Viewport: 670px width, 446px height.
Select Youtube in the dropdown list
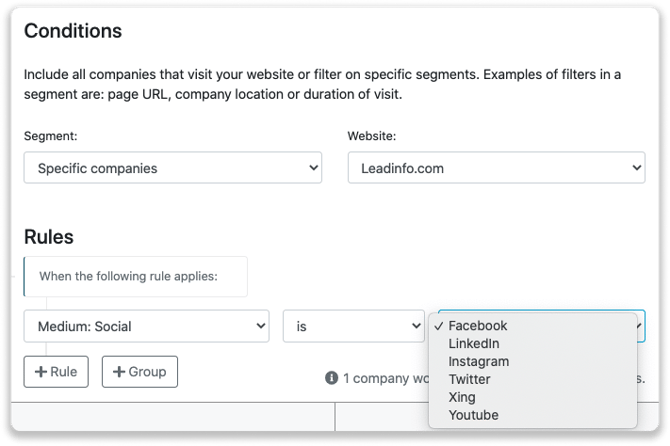point(473,416)
